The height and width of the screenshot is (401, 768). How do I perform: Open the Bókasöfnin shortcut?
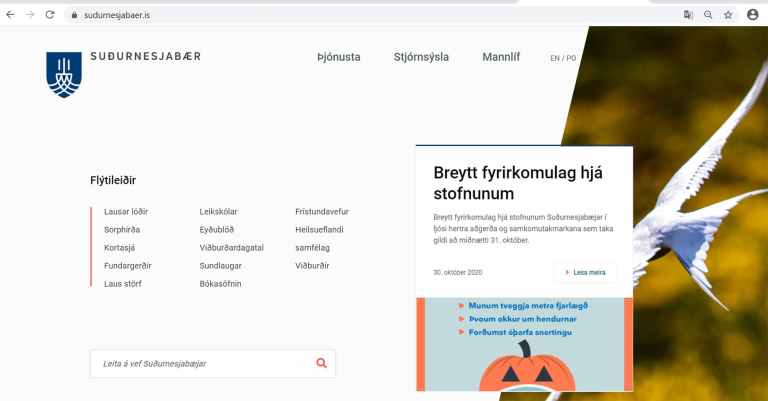220,283
